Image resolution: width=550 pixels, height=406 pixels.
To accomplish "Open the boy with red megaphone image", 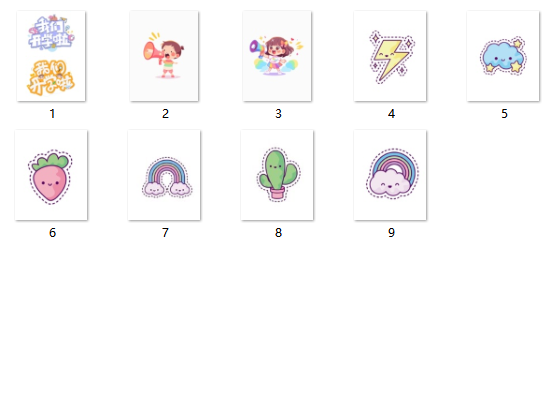I will (x=164, y=56).
